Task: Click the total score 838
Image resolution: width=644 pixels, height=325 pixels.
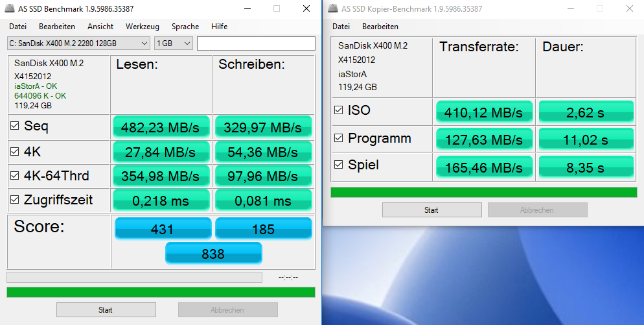Action: click(214, 253)
